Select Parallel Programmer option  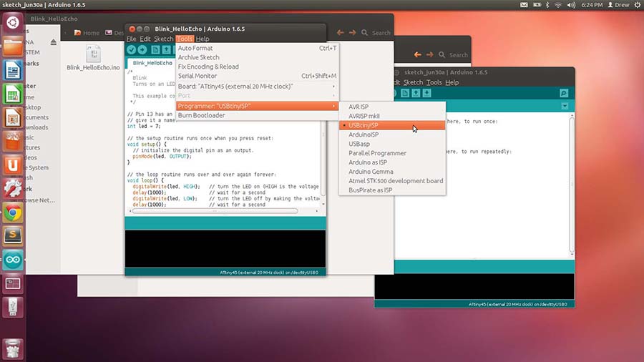(392, 153)
